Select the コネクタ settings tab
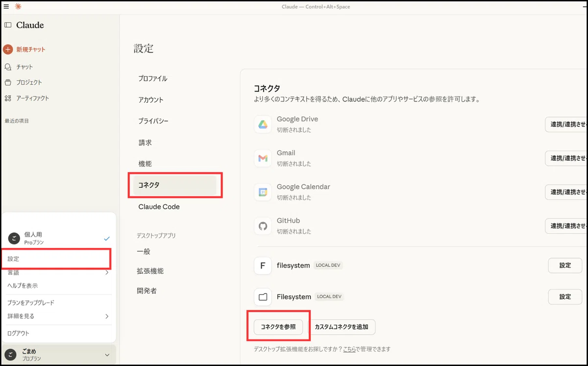Screen dimensions: 588x366 [174, 185]
